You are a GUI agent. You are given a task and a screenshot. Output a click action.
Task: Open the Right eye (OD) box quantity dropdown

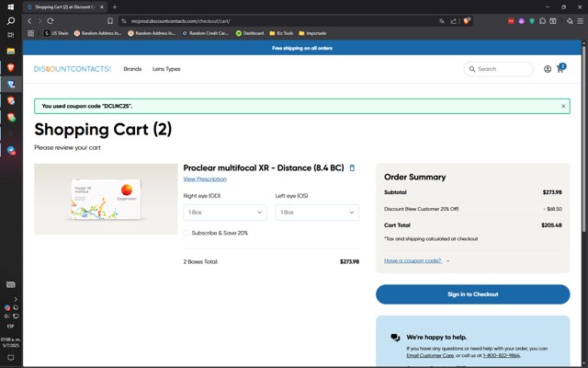pyautogui.click(x=225, y=213)
